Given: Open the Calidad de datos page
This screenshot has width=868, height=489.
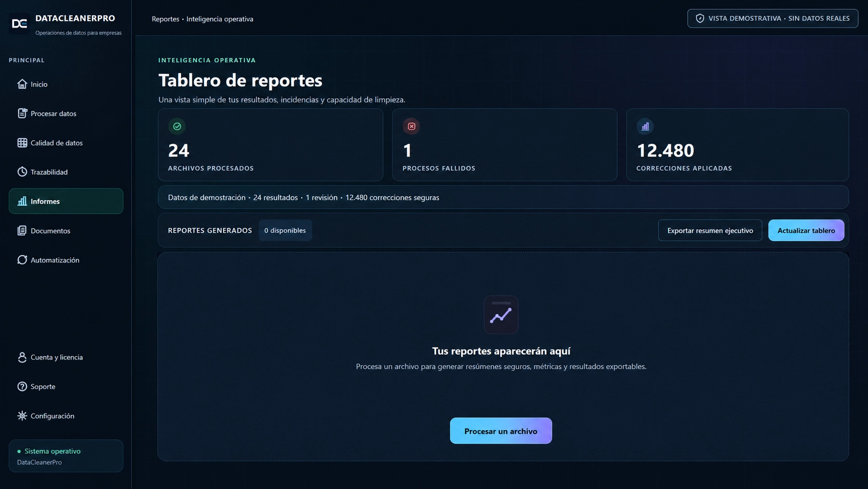Looking at the screenshot, I should (x=66, y=143).
